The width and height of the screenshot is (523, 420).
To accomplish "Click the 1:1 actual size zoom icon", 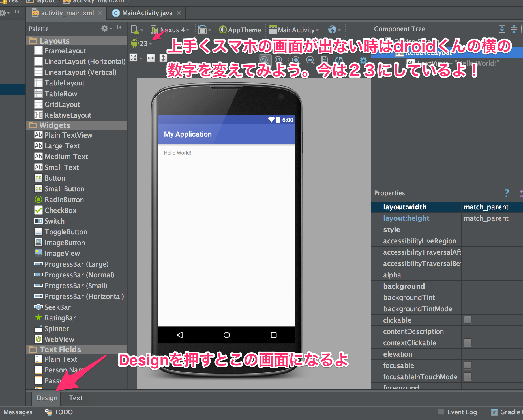I will 278,60.
